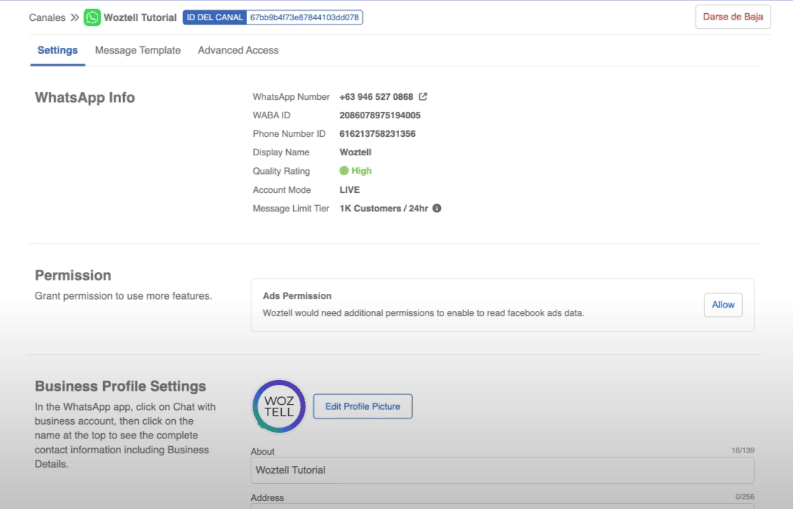Click the 1K Customers / 24hr value
The image size is (793, 509).
(x=384, y=208)
